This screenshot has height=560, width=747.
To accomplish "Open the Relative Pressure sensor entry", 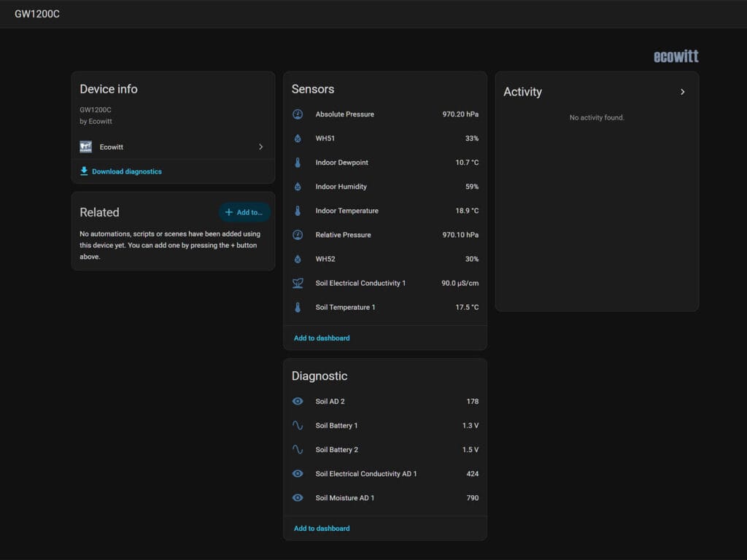I will click(x=385, y=235).
